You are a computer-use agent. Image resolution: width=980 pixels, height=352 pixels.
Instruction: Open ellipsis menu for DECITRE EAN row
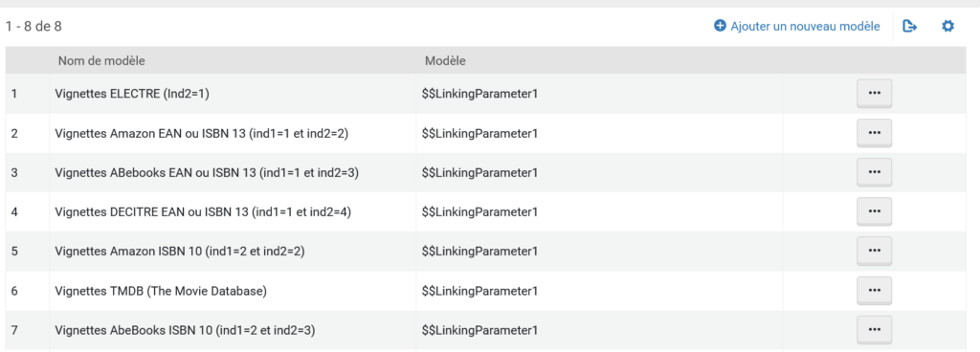[x=874, y=211]
